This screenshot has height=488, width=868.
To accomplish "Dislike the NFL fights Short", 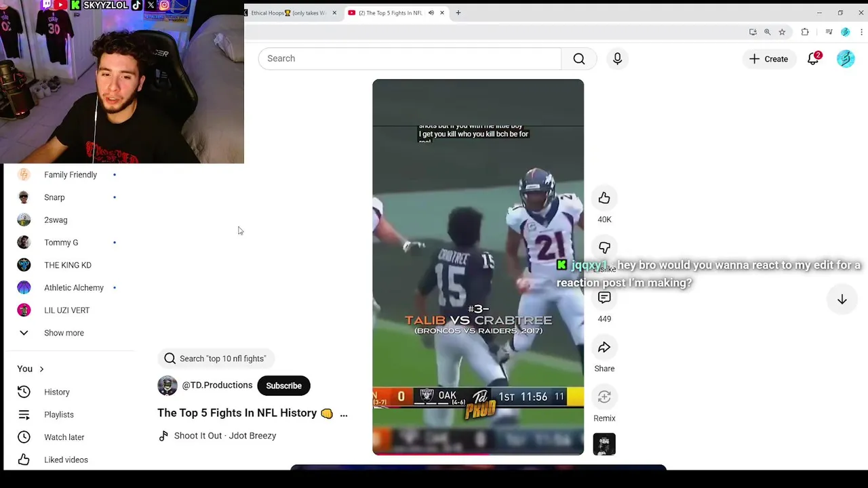I will coord(604,247).
